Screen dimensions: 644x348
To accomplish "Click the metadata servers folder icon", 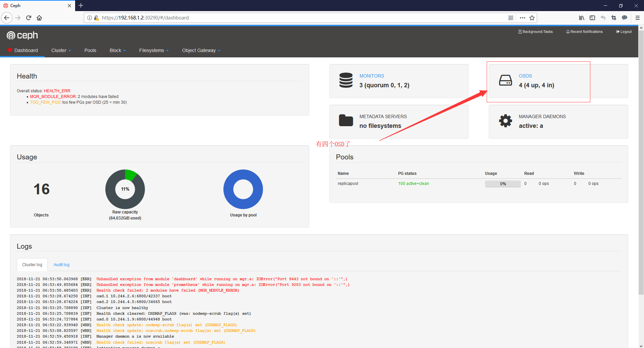I will click(x=346, y=120).
